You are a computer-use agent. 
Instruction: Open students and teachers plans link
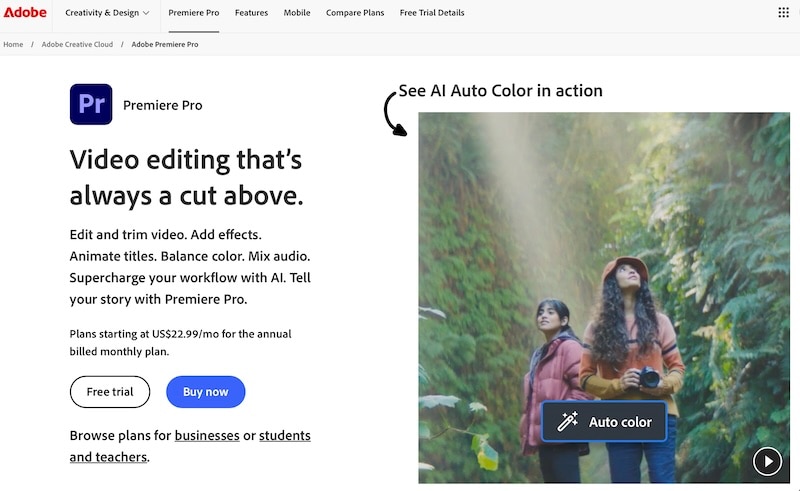[x=285, y=435]
